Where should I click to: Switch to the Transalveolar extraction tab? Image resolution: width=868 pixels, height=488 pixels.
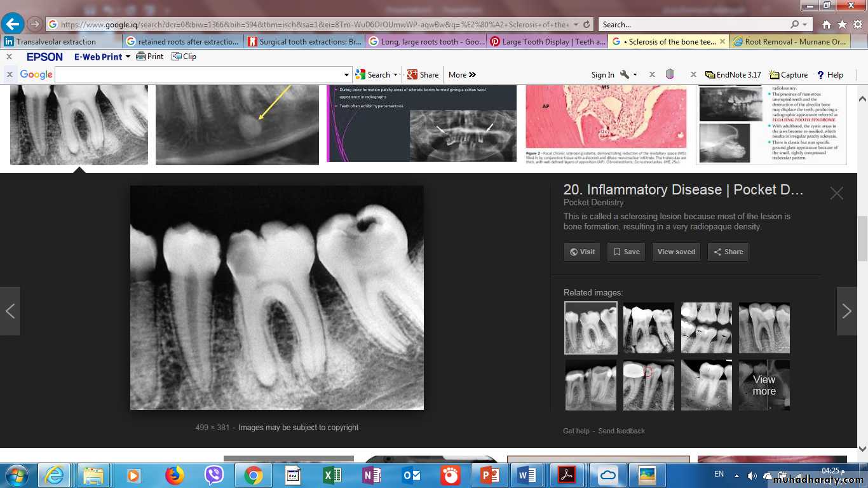(x=56, y=41)
